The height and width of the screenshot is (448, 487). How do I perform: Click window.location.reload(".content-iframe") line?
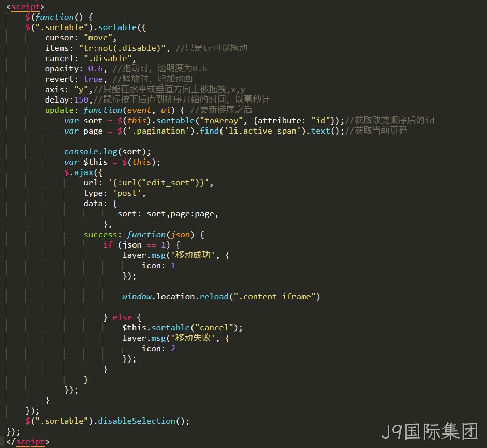(221, 297)
